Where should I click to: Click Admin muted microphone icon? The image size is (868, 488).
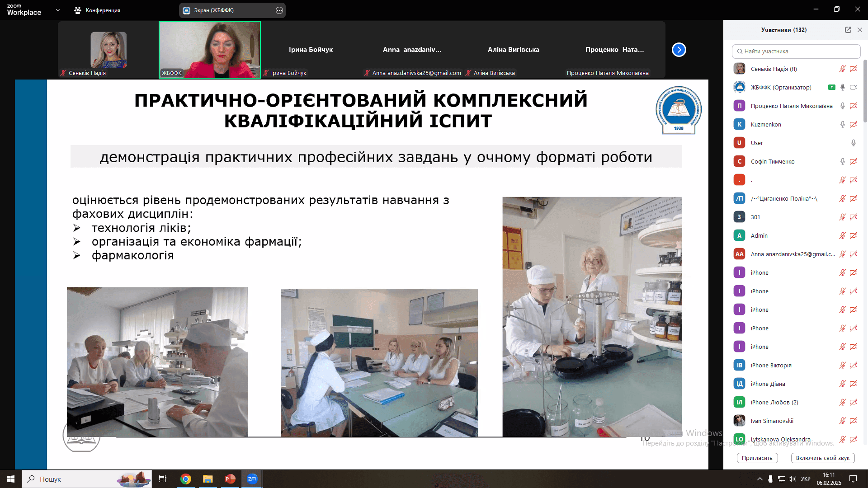tap(843, 235)
